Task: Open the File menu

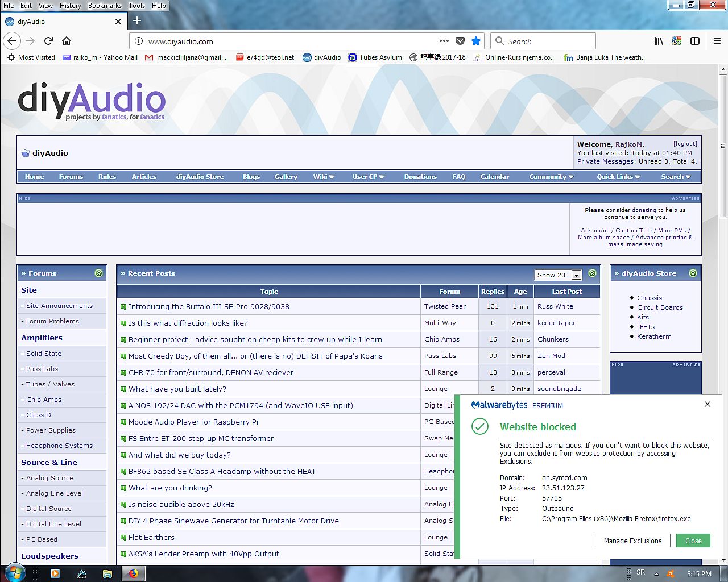Action: click(x=9, y=6)
